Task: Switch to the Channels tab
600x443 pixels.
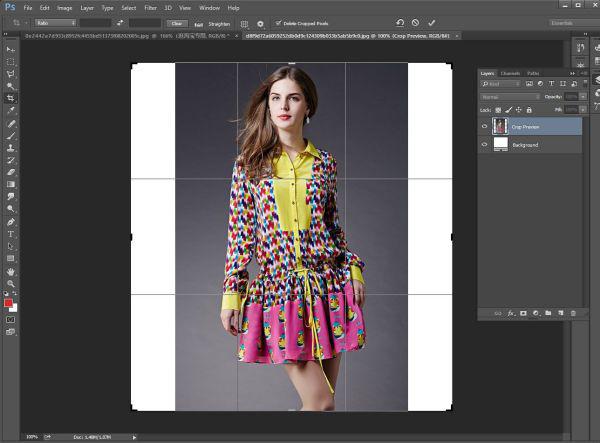Action: point(510,73)
